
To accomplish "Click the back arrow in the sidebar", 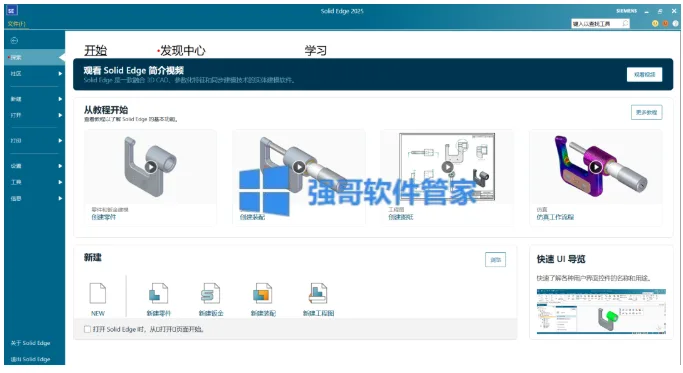I will [x=14, y=41].
